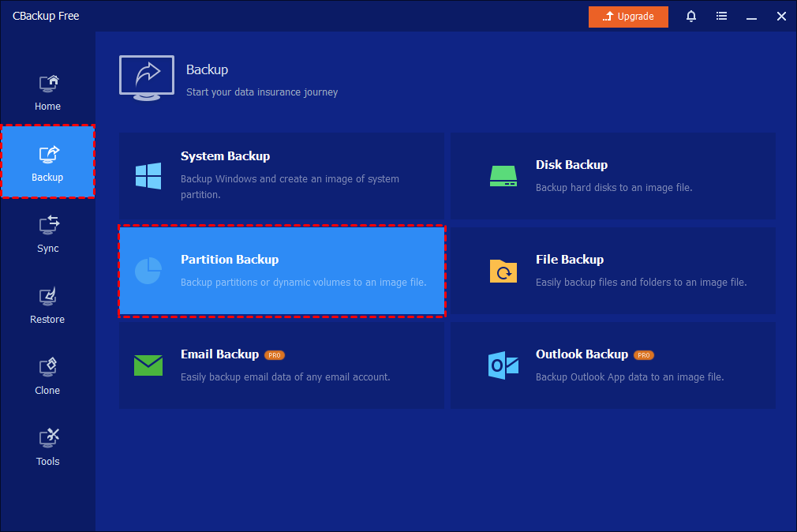Click the blue Outlook Backup icon
The width and height of the screenshot is (797, 532).
pos(503,365)
